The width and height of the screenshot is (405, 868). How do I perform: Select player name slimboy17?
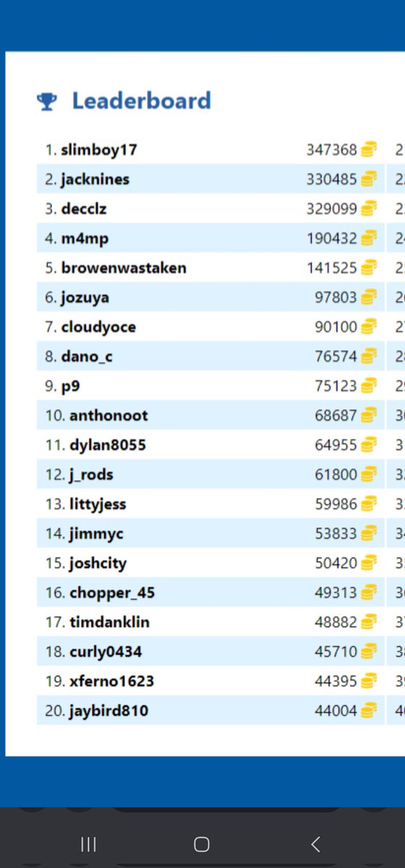[x=99, y=150]
